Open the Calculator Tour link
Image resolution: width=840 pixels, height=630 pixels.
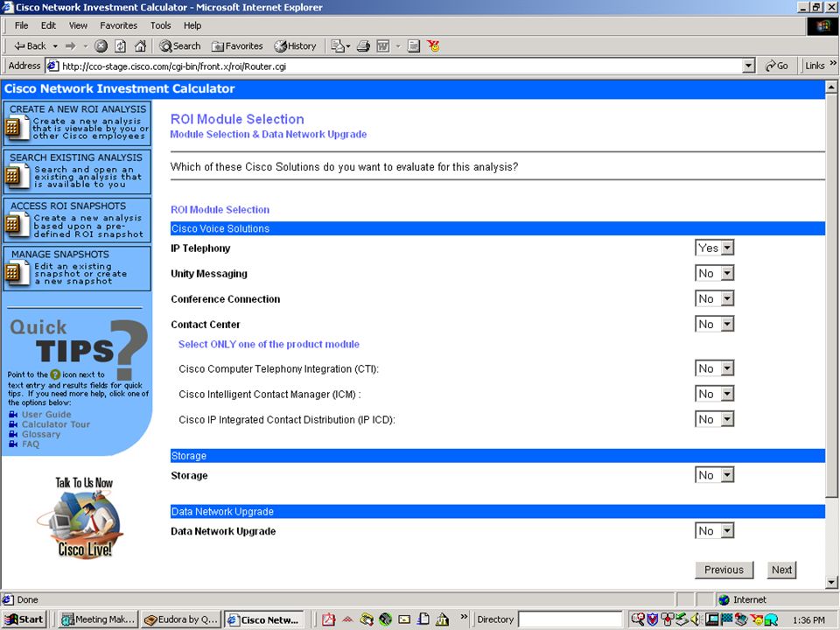tap(56, 424)
